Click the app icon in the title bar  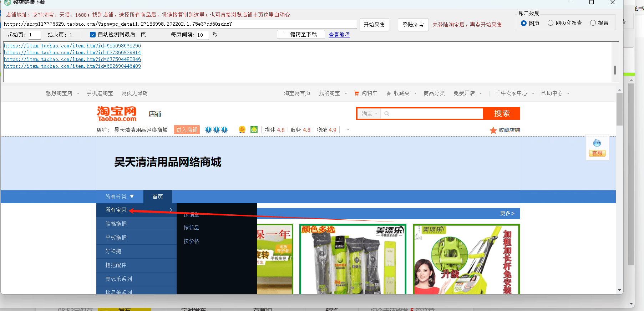(x=7, y=2)
